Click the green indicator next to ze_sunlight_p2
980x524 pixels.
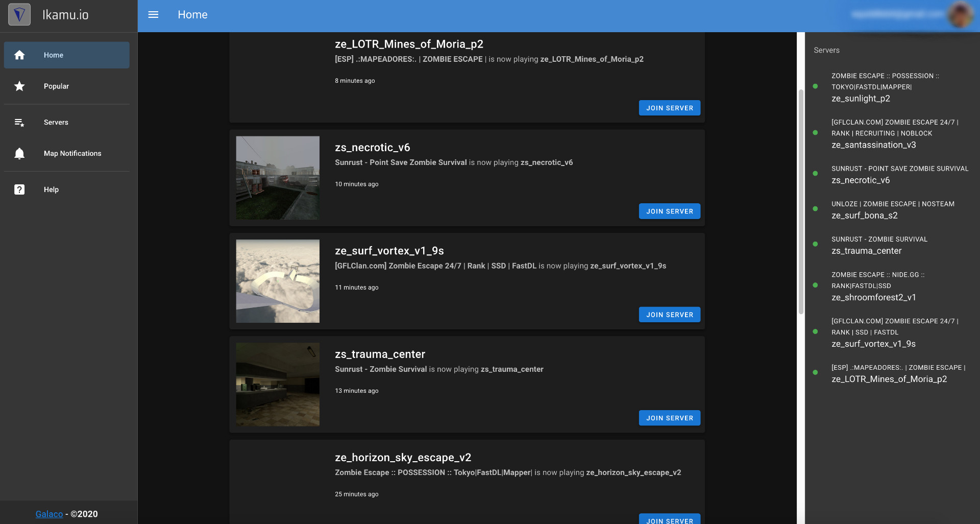click(x=815, y=87)
